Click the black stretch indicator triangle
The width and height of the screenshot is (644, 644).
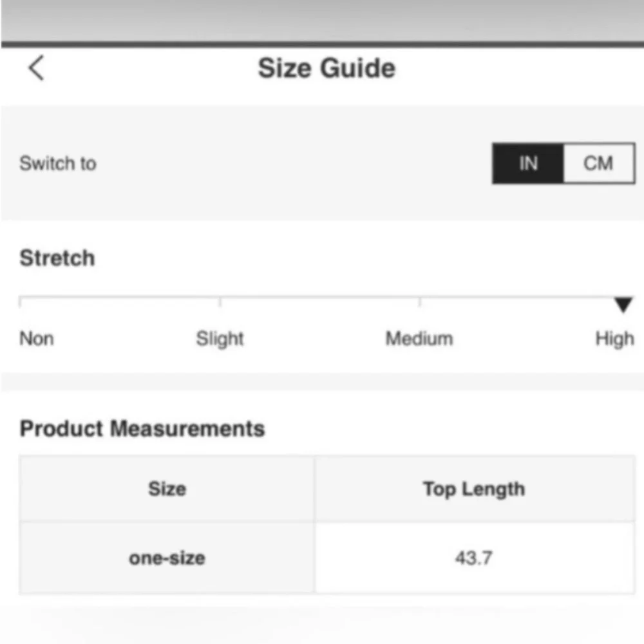[x=623, y=305]
